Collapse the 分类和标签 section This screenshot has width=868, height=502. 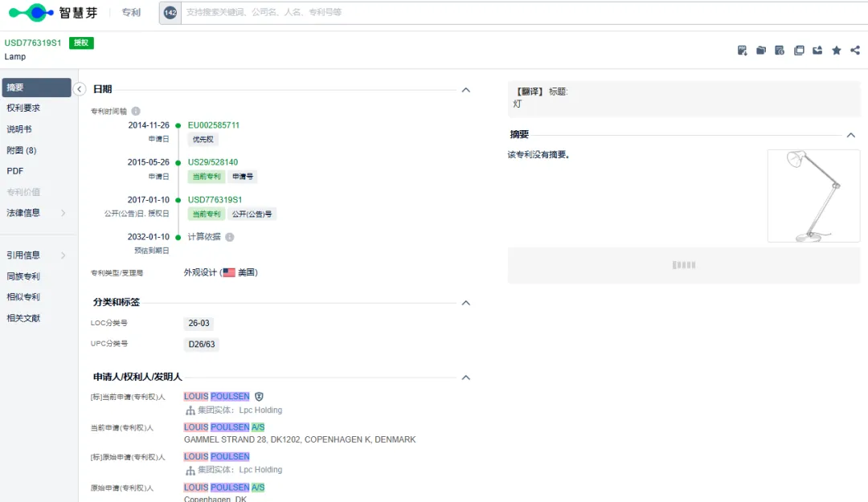pos(466,303)
